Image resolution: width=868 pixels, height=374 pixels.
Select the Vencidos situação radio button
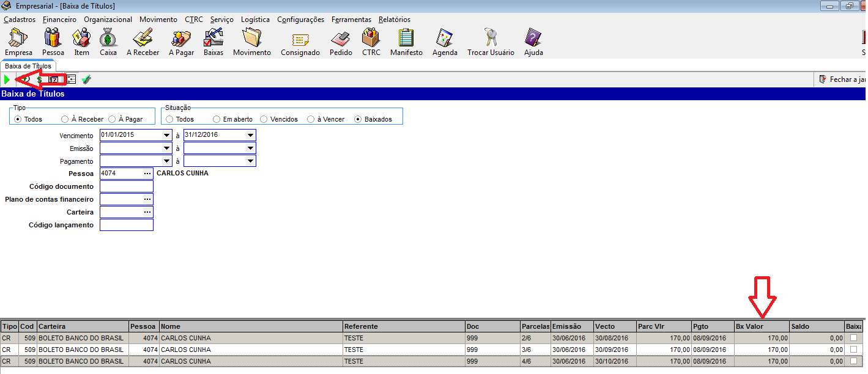point(264,119)
